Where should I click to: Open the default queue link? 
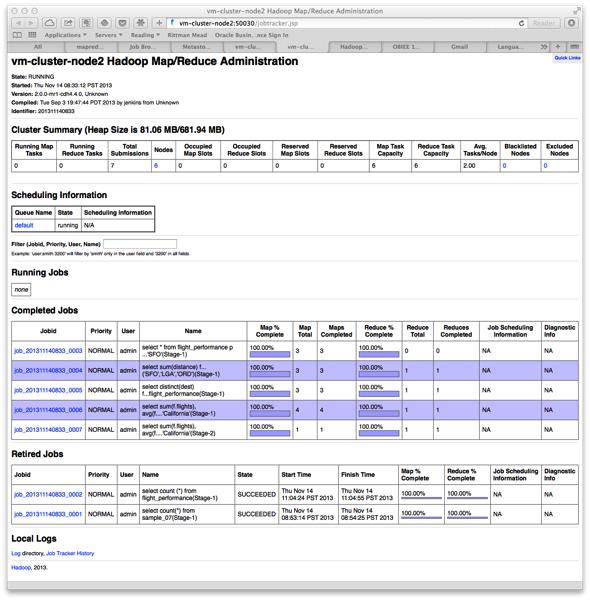(24, 225)
